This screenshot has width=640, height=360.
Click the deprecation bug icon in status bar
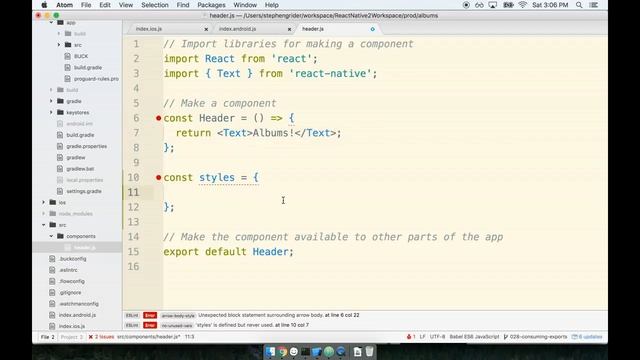[x=409, y=337]
